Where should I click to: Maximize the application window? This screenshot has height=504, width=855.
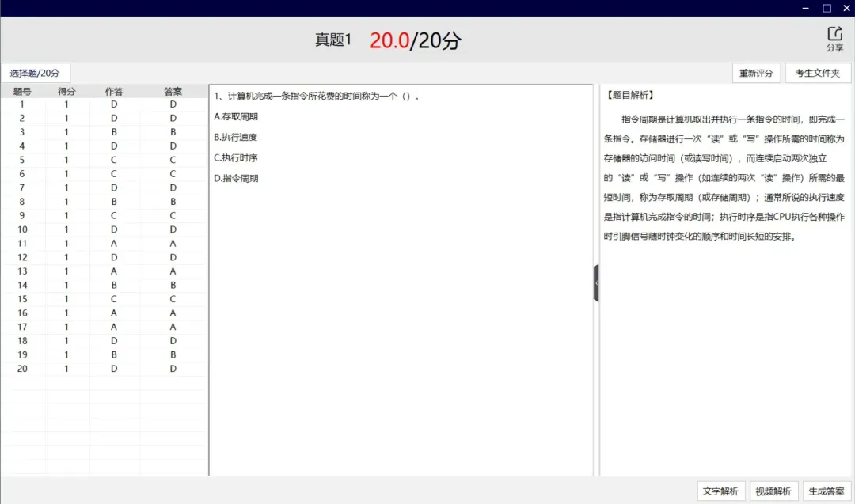point(826,8)
